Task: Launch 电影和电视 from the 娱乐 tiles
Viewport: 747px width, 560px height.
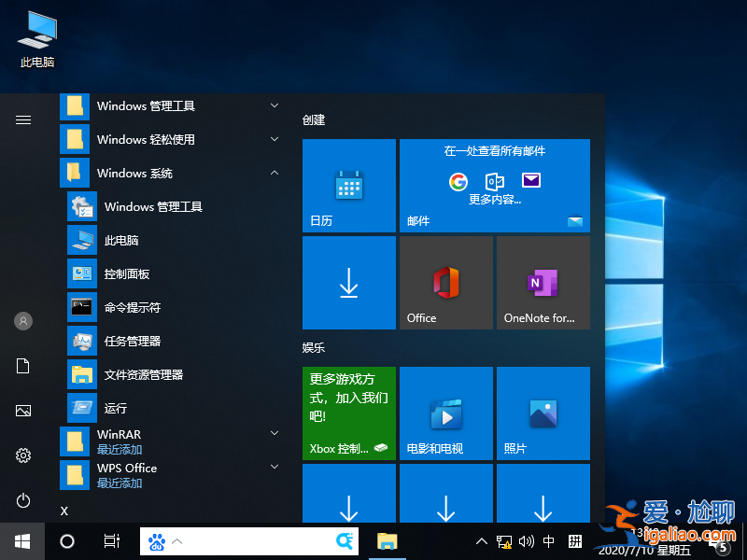Action: [x=445, y=413]
